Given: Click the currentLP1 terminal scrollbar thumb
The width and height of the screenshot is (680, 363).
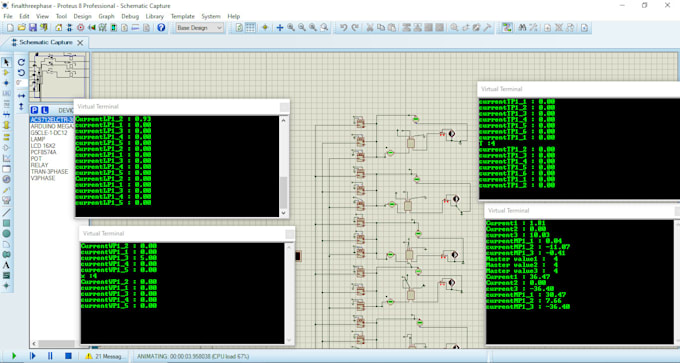Looking at the screenshot, I should [284, 192].
